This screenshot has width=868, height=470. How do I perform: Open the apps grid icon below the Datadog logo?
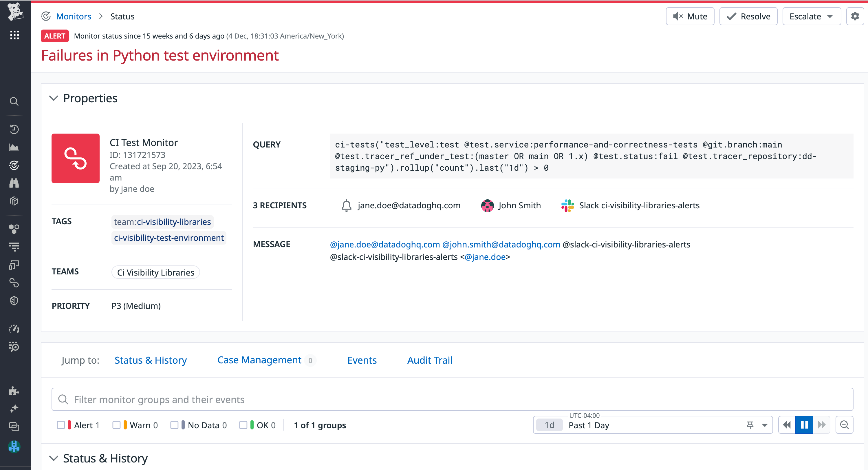pos(14,35)
